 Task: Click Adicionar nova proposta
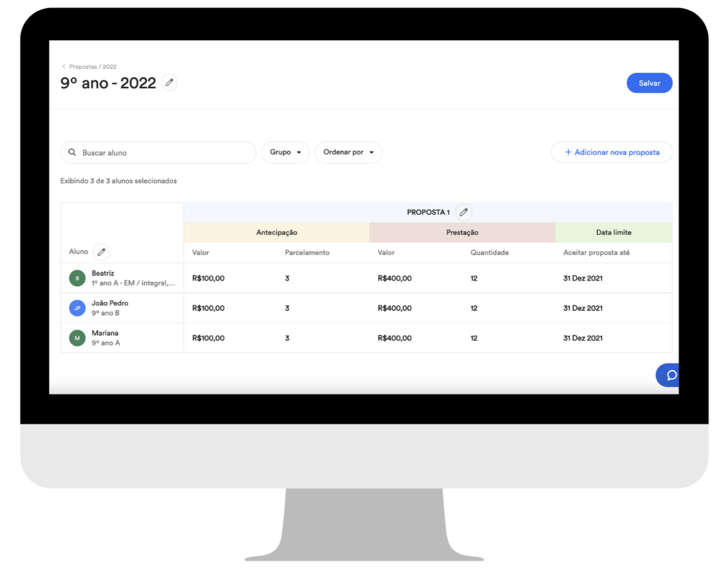611,152
